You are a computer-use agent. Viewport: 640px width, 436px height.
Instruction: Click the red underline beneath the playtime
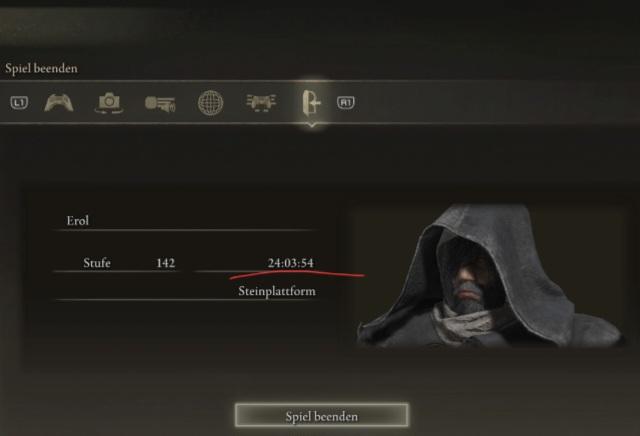(x=297, y=275)
